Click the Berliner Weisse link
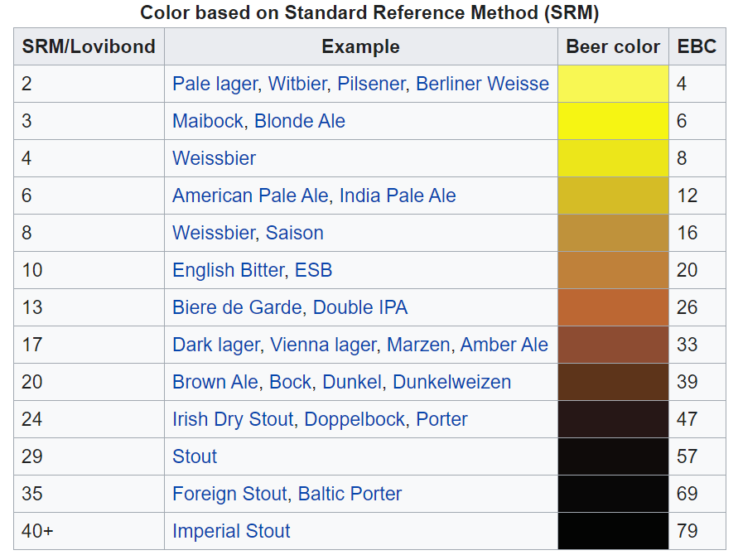 pyautogui.click(x=482, y=84)
